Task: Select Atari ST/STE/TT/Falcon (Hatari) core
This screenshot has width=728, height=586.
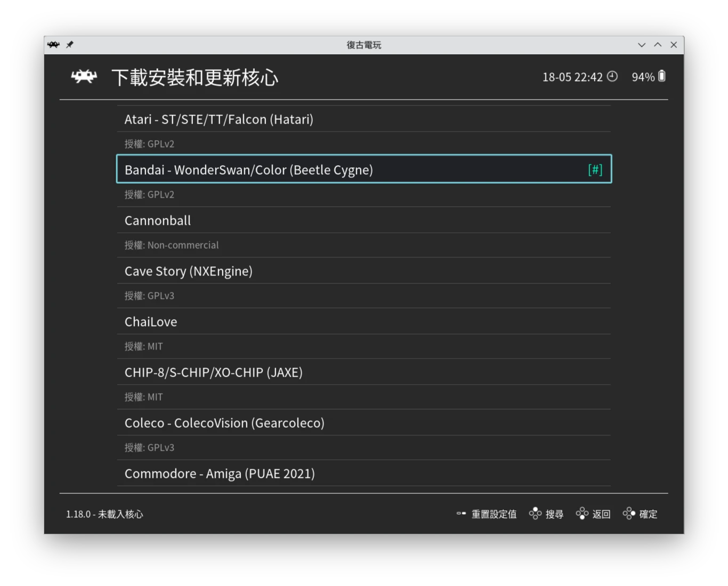Action: 219,119
